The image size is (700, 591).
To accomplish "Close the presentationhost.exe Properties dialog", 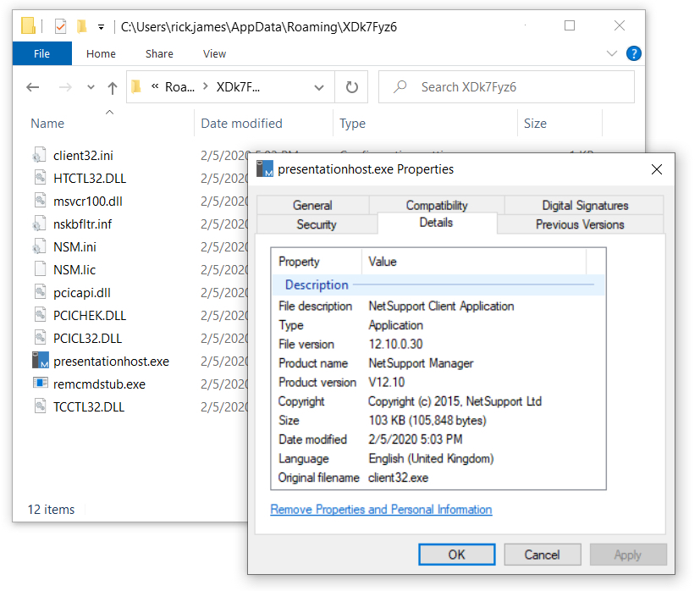I will click(x=656, y=169).
